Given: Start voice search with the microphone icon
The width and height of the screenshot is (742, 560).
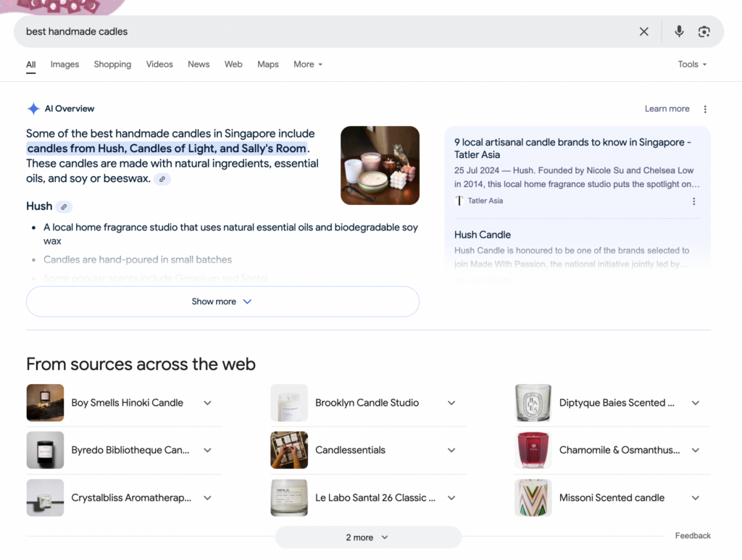Looking at the screenshot, I should pos(678,32).
